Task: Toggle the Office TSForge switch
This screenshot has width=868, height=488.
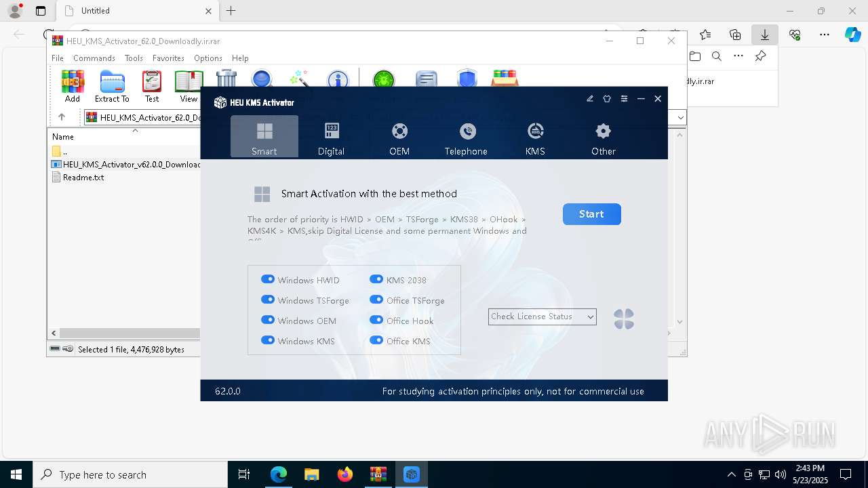Action: tap(376, 300)
